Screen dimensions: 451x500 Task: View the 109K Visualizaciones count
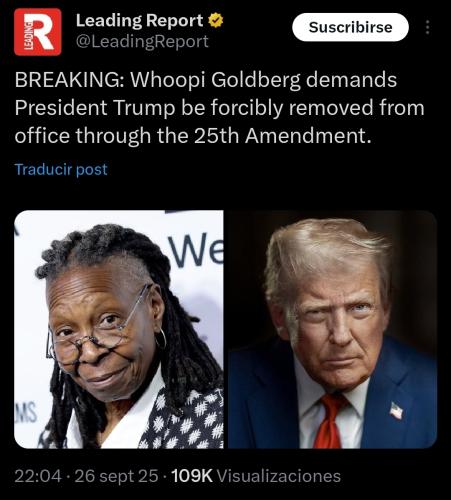(x=256, y=476)
